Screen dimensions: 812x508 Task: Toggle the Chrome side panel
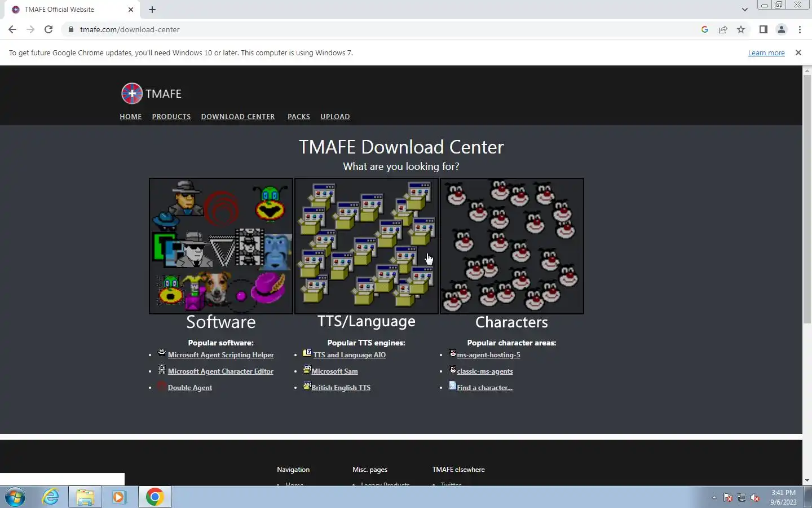tap(763, 29)
